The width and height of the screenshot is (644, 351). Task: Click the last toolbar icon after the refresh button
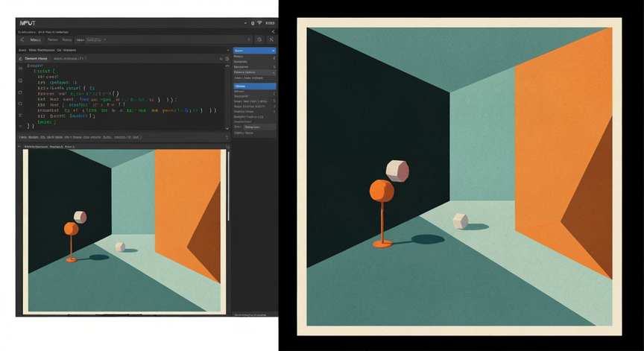[271, 39]
